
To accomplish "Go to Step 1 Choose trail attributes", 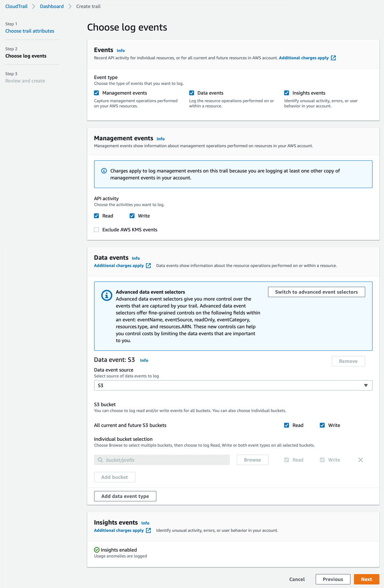I will (30, 31).
